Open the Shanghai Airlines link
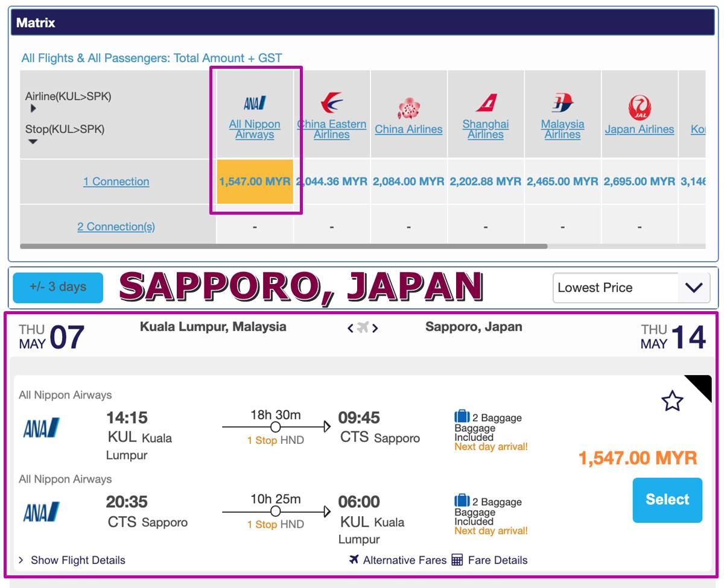This screenshot has width=724, height=588. point(486,129)
